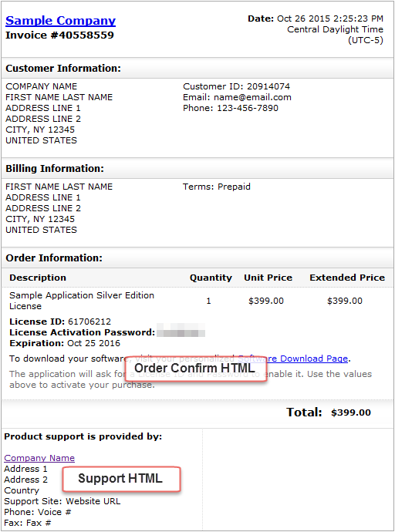Follow the Company Name support link
Viewport: 395px width, 532px height.
click(39, 458)
